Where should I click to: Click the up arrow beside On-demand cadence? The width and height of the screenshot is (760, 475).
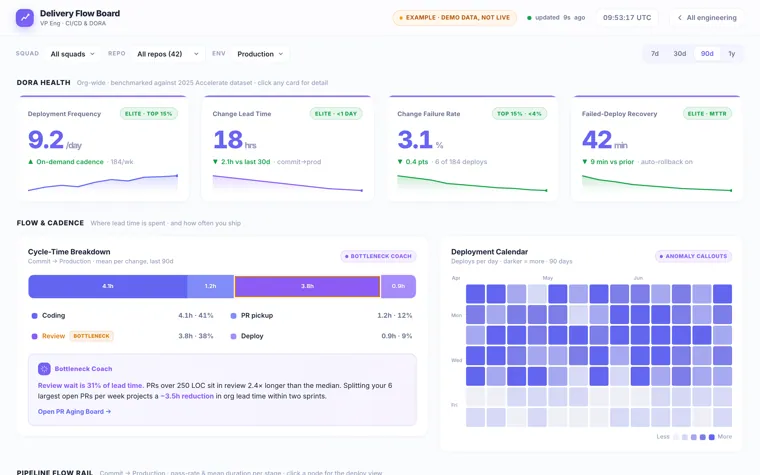(31, 162)
